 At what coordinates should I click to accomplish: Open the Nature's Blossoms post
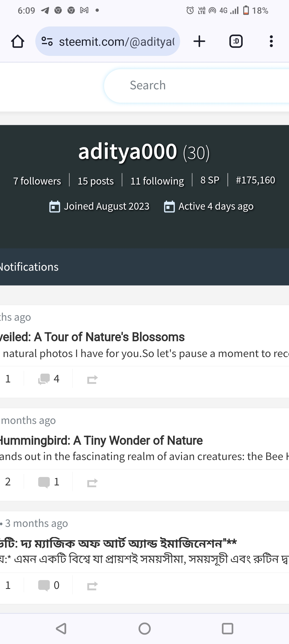[92, 337]
